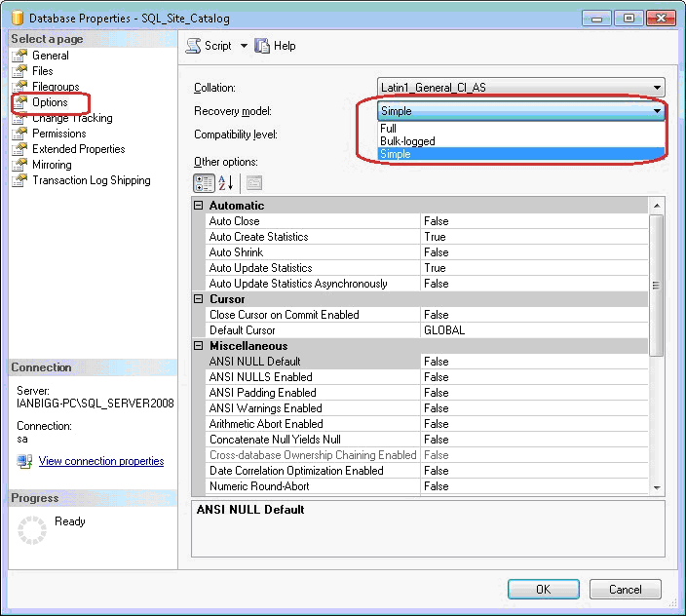Collapse the Cursor section
Screen dimensions: 686x616
(x=200, y=299)
